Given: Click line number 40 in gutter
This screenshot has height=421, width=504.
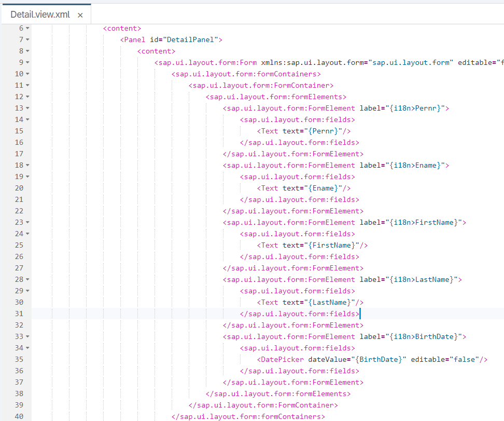Looking at the screenshot, I should coord(19,416).
